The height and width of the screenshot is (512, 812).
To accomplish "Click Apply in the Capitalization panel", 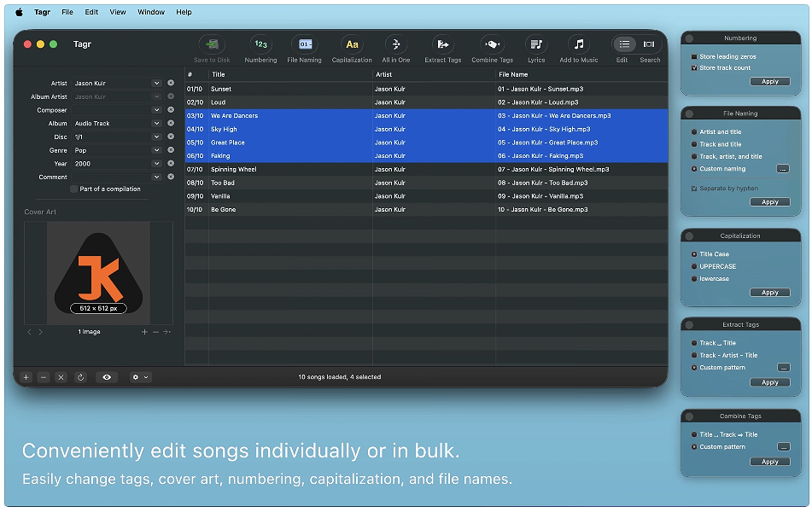I will pos(769,293).
